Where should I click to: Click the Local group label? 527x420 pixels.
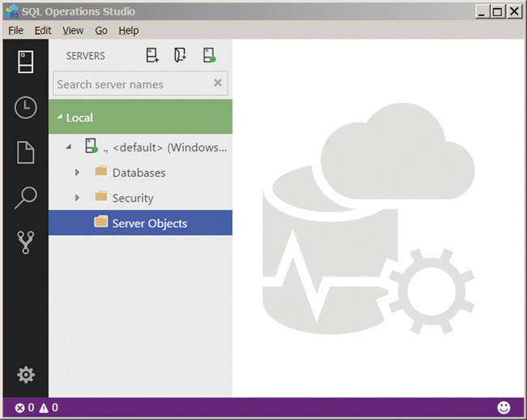pos(79,118)
